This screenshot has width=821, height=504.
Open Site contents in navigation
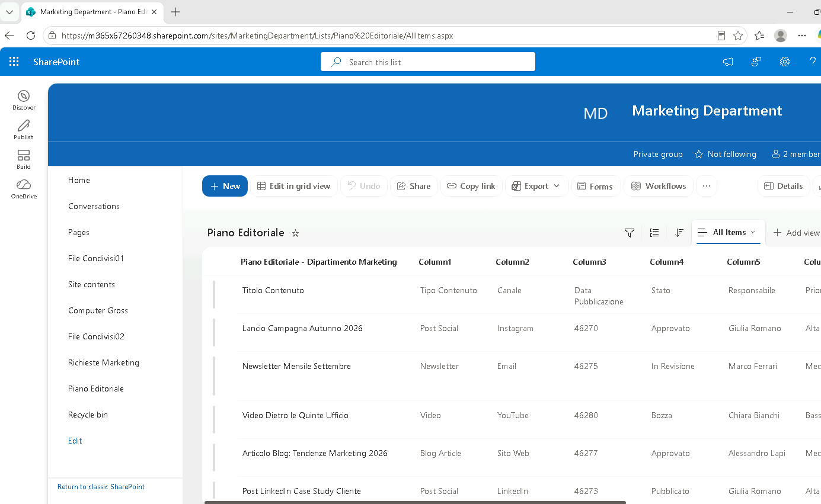coord(91,284)
